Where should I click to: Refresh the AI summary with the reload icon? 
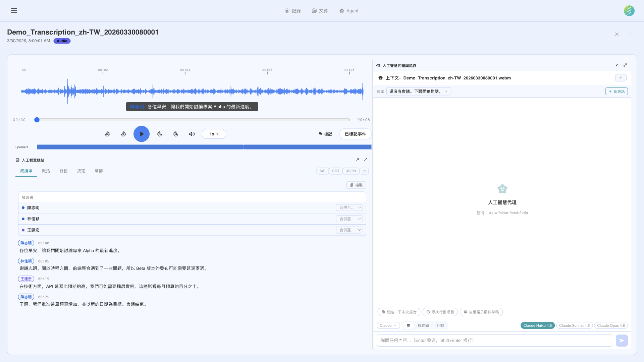click(364, 171)
